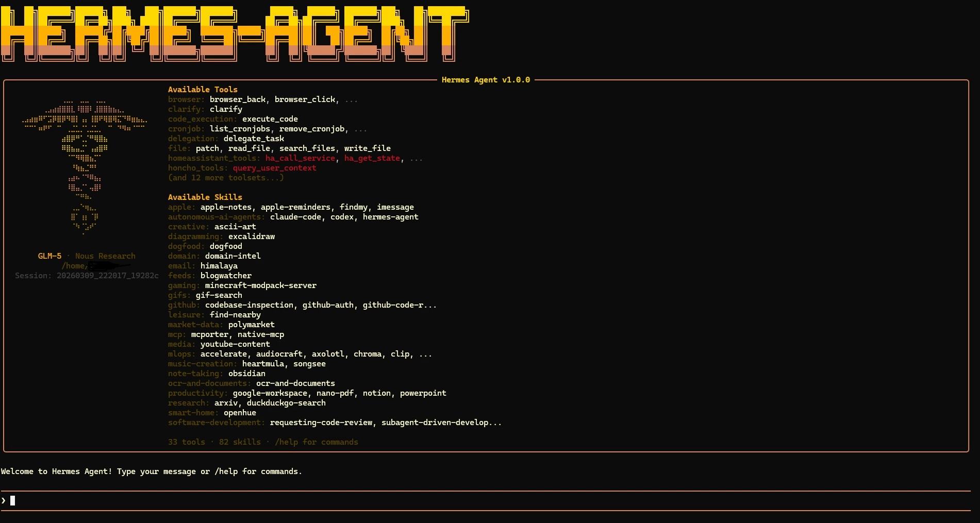Click the "delegate_task" tool name
Image resolution: width=980 pixels, height=523 pixels.
(254, 139)
